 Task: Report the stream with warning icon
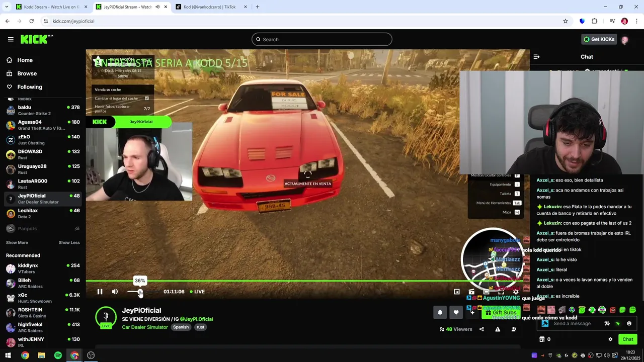click(498, 329)
